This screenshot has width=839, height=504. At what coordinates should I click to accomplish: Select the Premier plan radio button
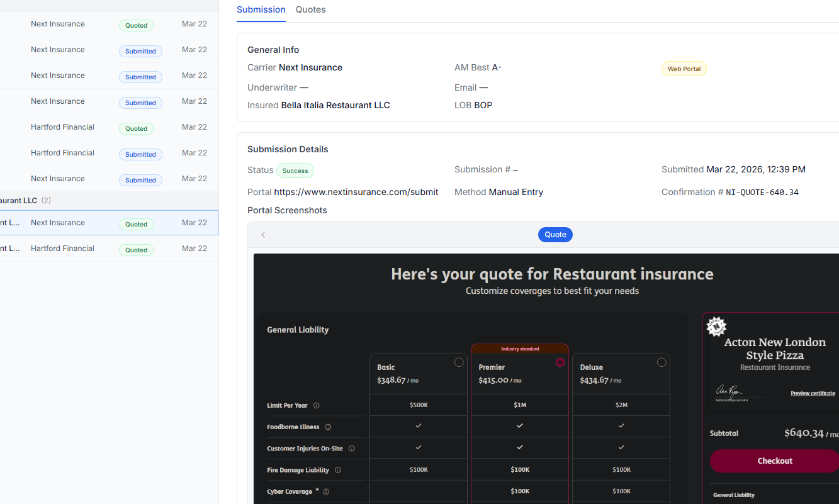pyautogui.click(x=560, y=362)
